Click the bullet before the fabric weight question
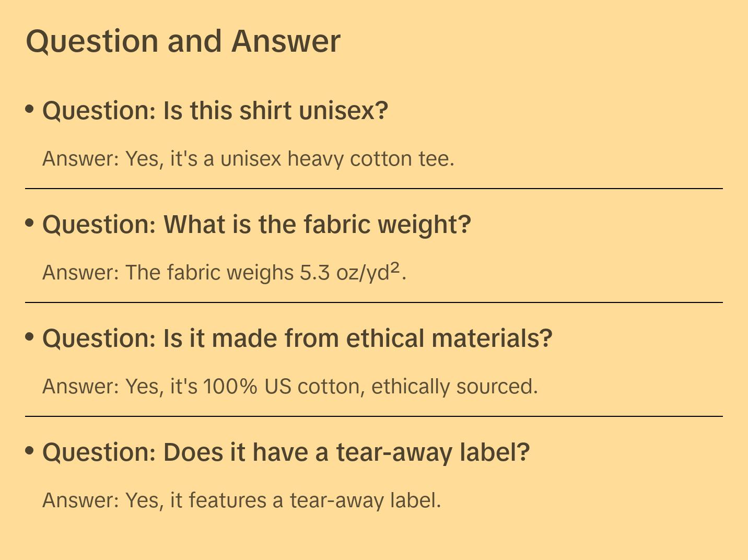Image resolution: width=748 pixels, height=560 pixels. tap(30, 223)
